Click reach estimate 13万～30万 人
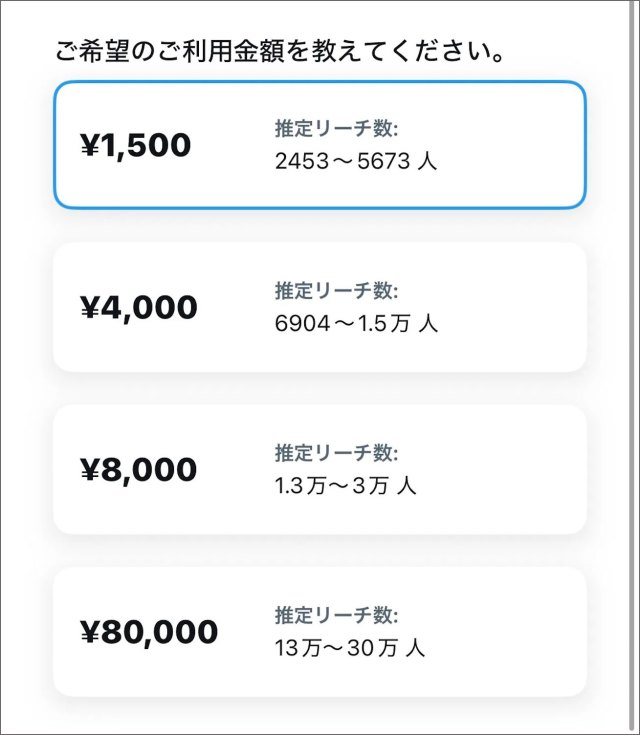Viewport: 640px width, 735px height. 350,648
